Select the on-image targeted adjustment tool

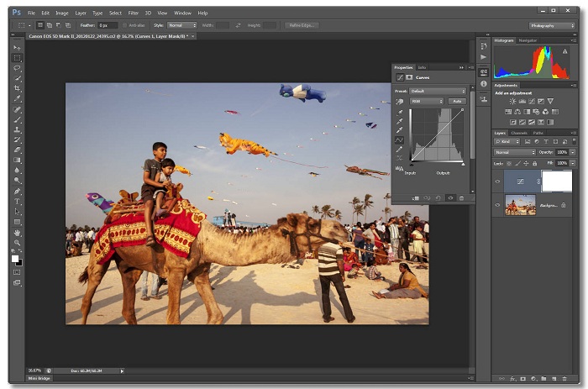(x=400, y=102)
